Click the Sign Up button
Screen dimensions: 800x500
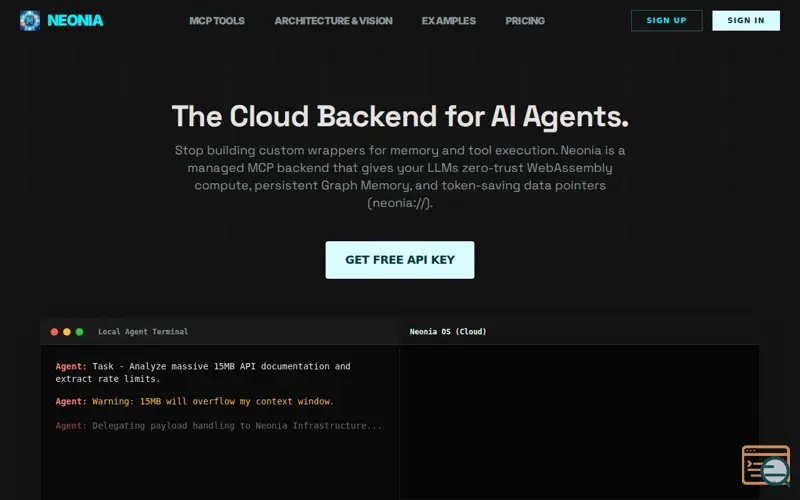coord(666,20)
